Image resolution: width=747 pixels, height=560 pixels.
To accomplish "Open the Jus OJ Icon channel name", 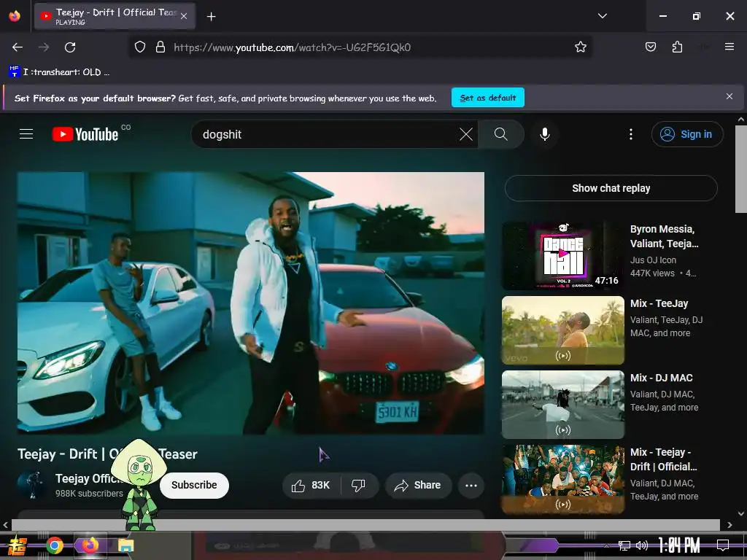I will [653, 260].
